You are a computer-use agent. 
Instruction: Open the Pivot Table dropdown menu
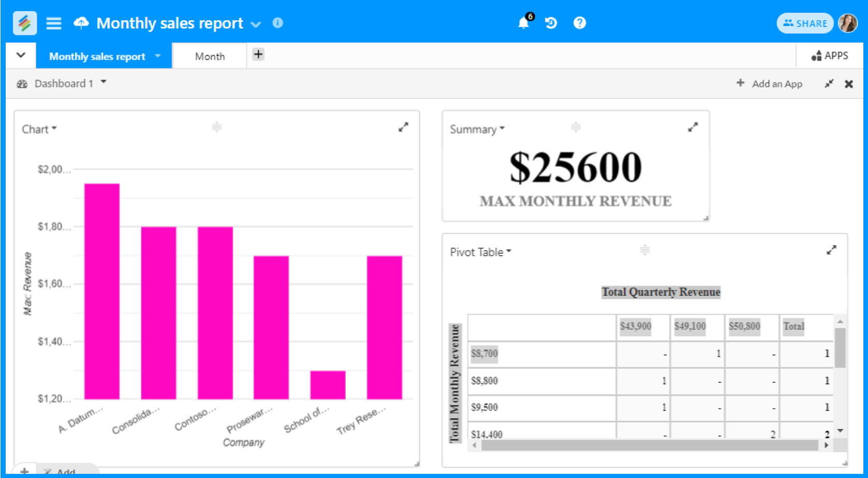pos(480,252)
